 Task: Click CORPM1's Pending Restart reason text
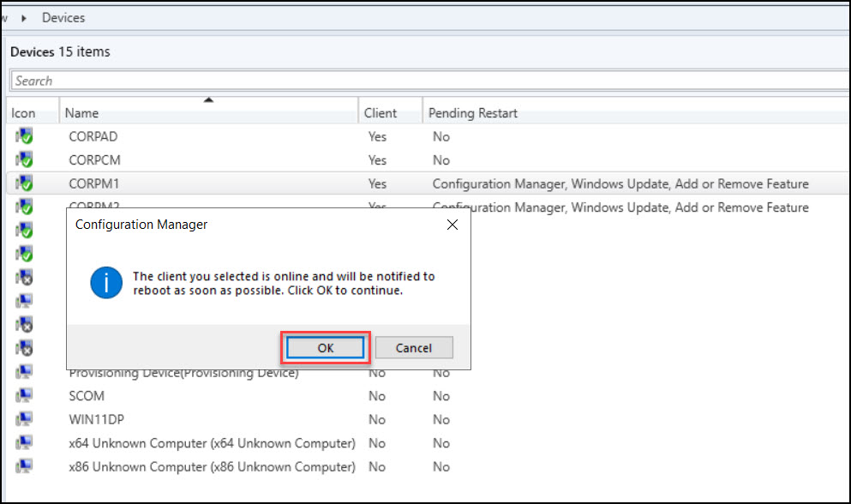(620, 183)
